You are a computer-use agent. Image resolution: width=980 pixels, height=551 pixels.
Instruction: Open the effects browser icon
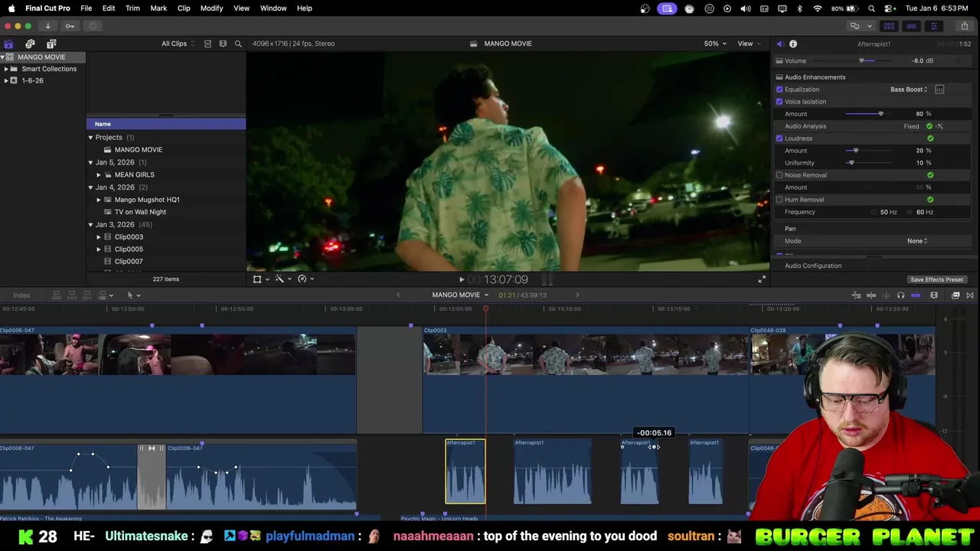coord(955,295)
